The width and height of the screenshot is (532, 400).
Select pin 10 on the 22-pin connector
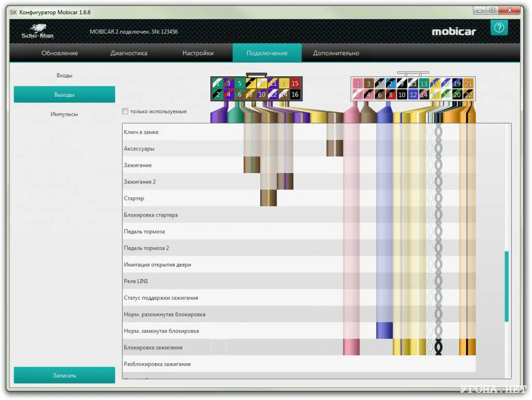coord(402,95)
